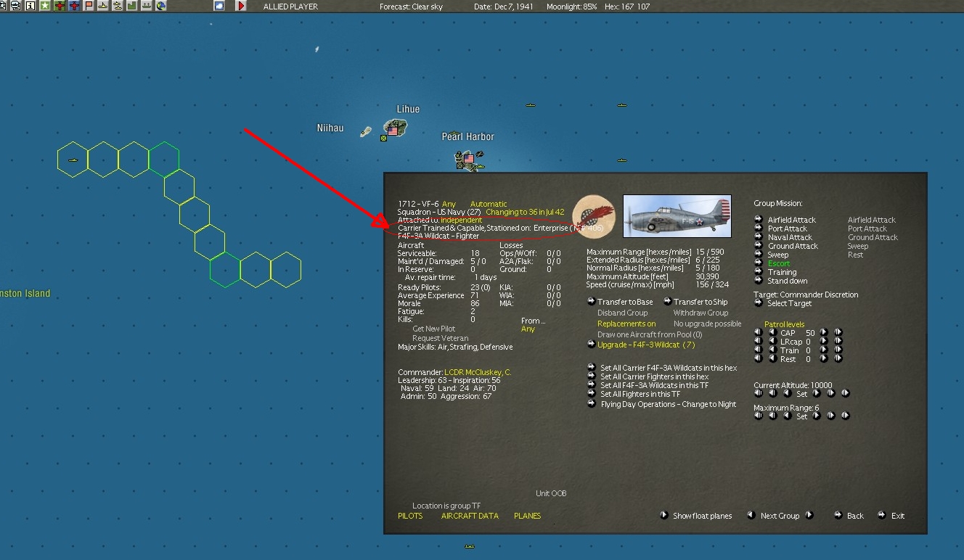
Task: Increase CAP patrol level by one step
Action: point(824,332)
